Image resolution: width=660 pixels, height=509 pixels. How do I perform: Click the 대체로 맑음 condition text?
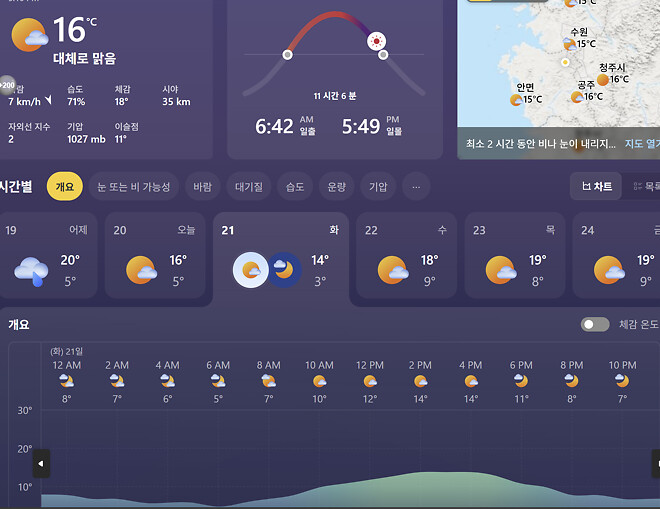click(x=84, y=59)
